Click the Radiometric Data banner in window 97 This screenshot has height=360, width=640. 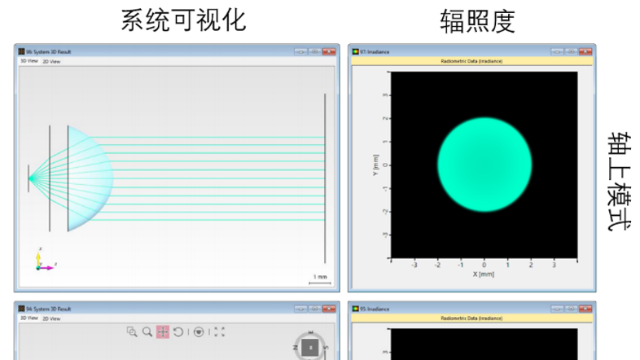(x=471, y=61)
